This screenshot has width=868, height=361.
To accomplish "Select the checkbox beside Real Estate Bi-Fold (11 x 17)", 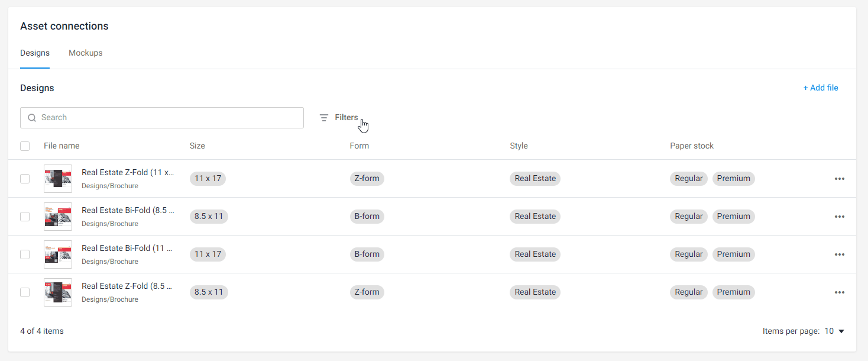I will click(25, 254).
